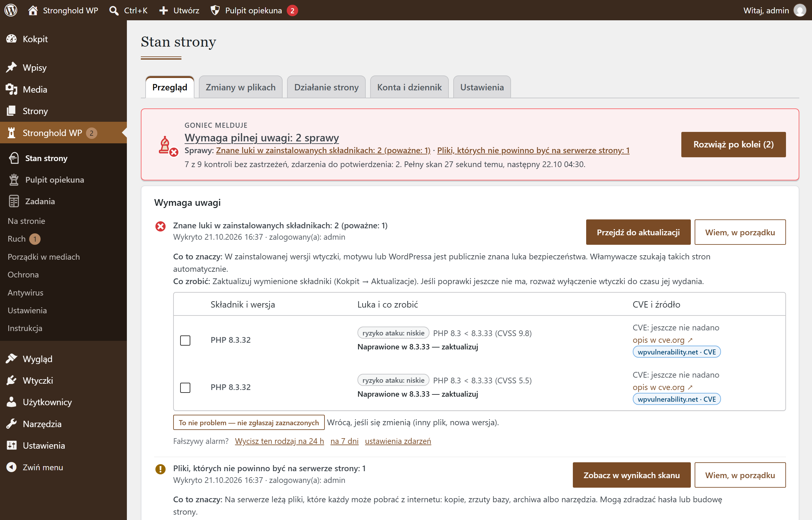Click the Ctrl+K search magnifier icon
The width and height of the screenshot is (812, 520).
(114, 10)
